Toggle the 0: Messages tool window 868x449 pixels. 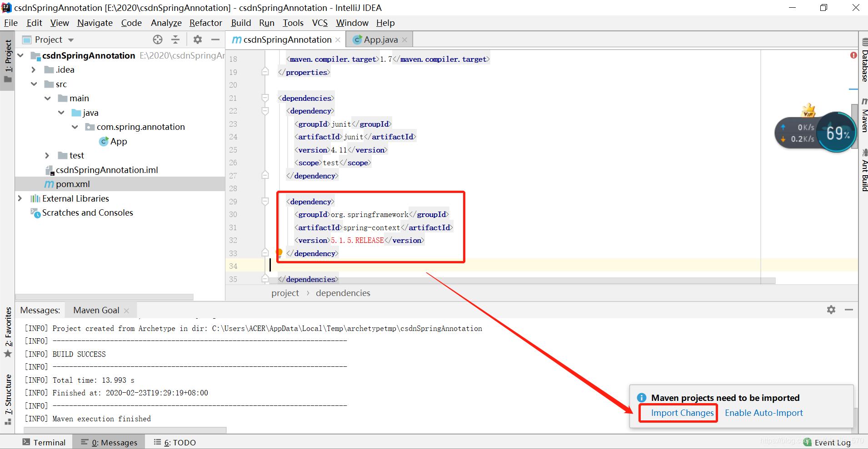[109, 442]
